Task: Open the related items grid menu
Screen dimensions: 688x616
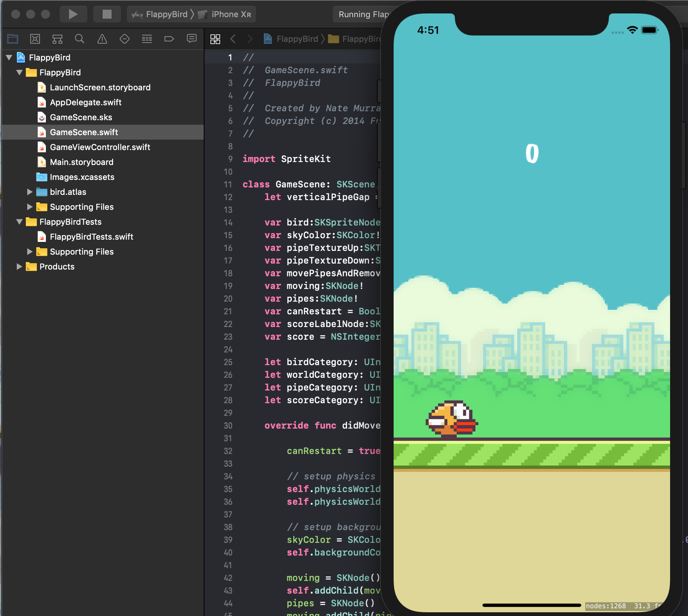Action: (215, 39)
